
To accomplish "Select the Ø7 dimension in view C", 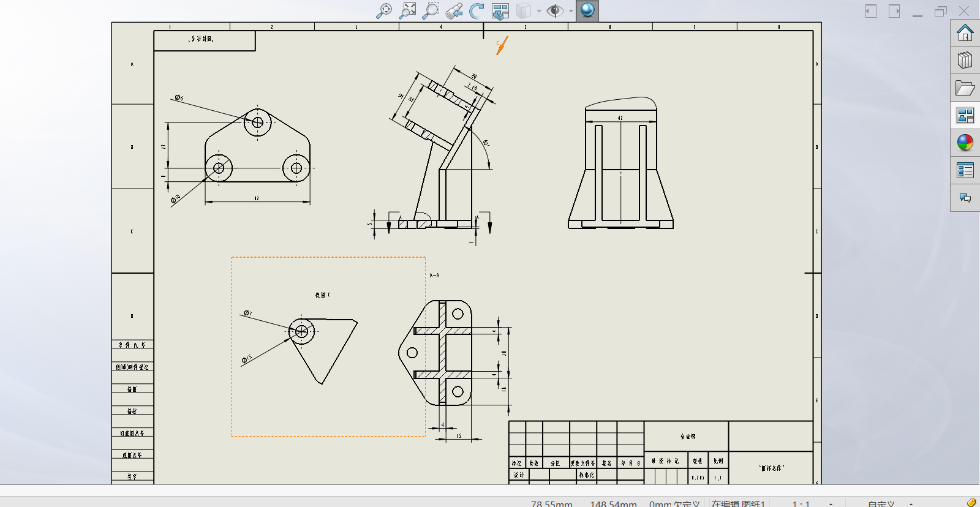I will coord(247,313).
